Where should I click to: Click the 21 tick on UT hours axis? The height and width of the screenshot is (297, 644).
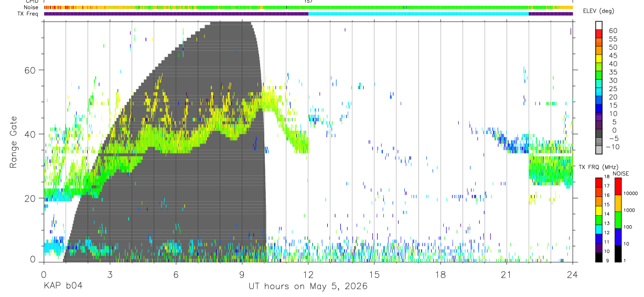point(506,274)
